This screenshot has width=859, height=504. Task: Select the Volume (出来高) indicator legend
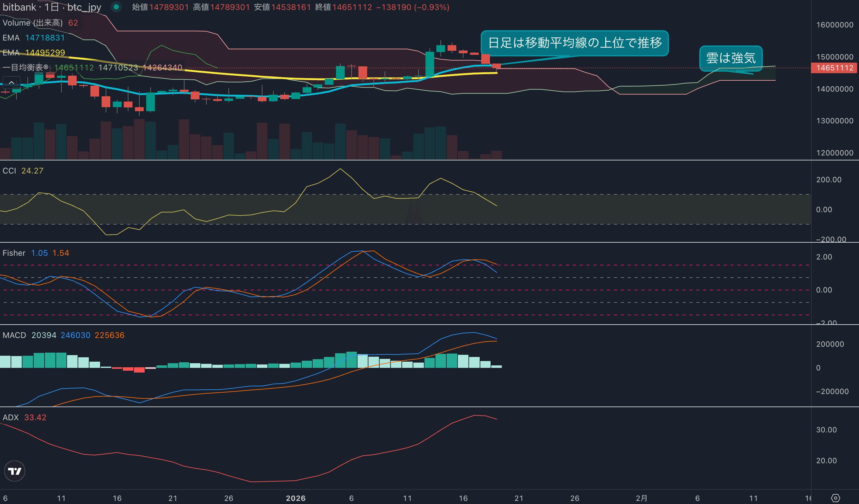point(32,23)
